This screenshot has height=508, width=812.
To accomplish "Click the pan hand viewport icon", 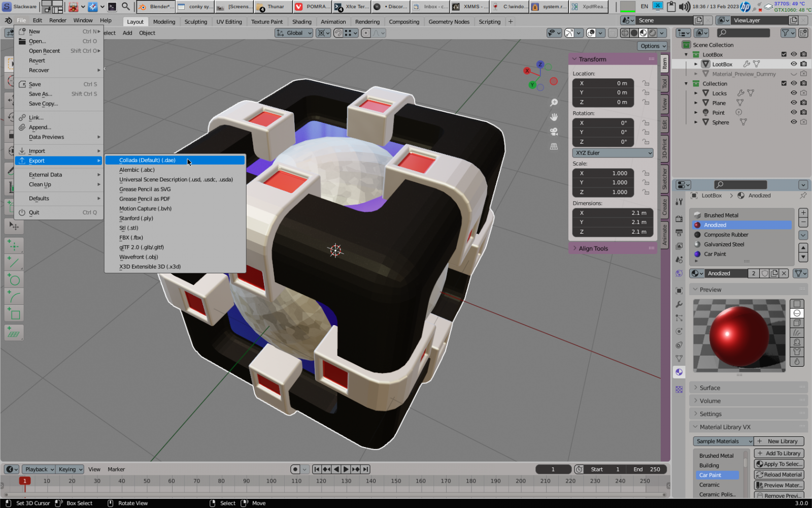I will (554, 117).
